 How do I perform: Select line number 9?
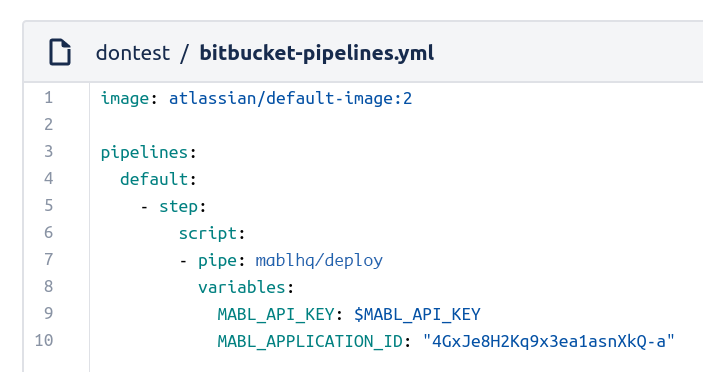[x=48, y=313]
